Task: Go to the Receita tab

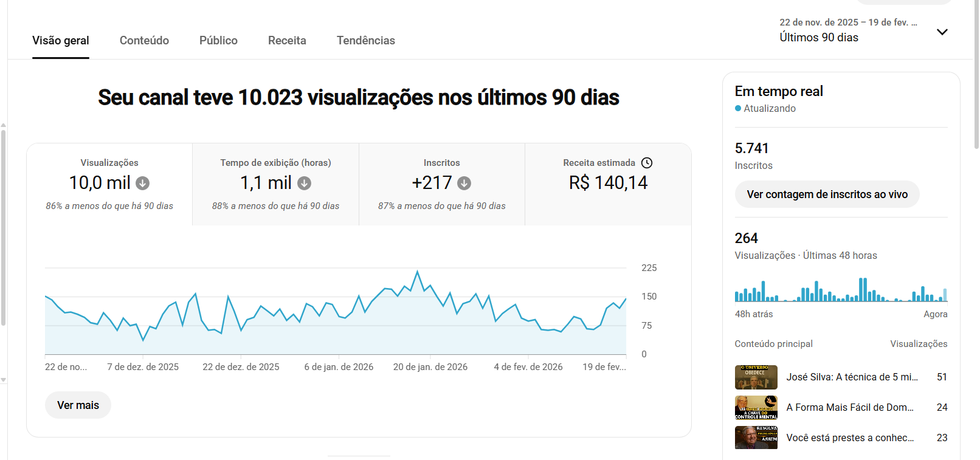Action: pyautogui.click(x=287, y=41)
